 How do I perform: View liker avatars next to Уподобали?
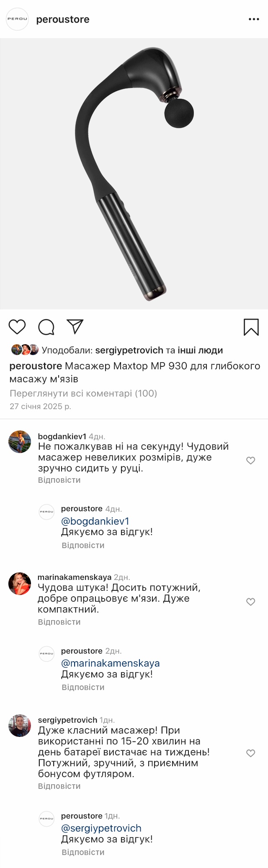[x=25, y=350]
